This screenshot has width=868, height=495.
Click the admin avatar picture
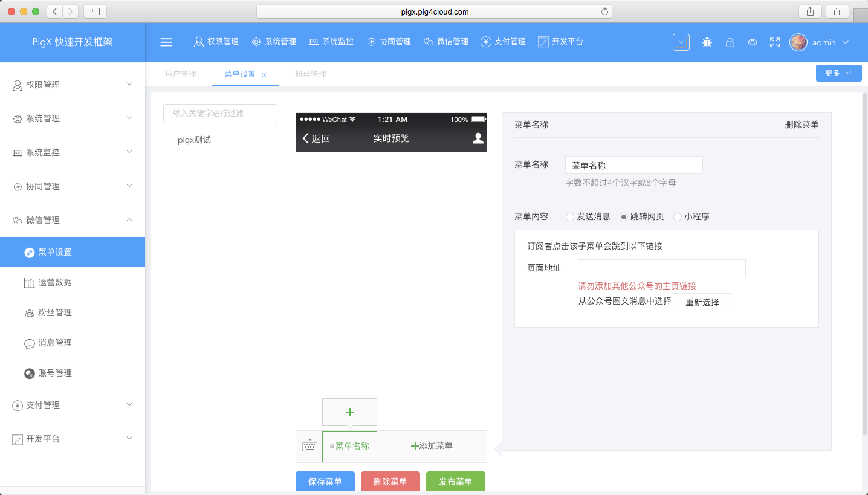[798, 42]
